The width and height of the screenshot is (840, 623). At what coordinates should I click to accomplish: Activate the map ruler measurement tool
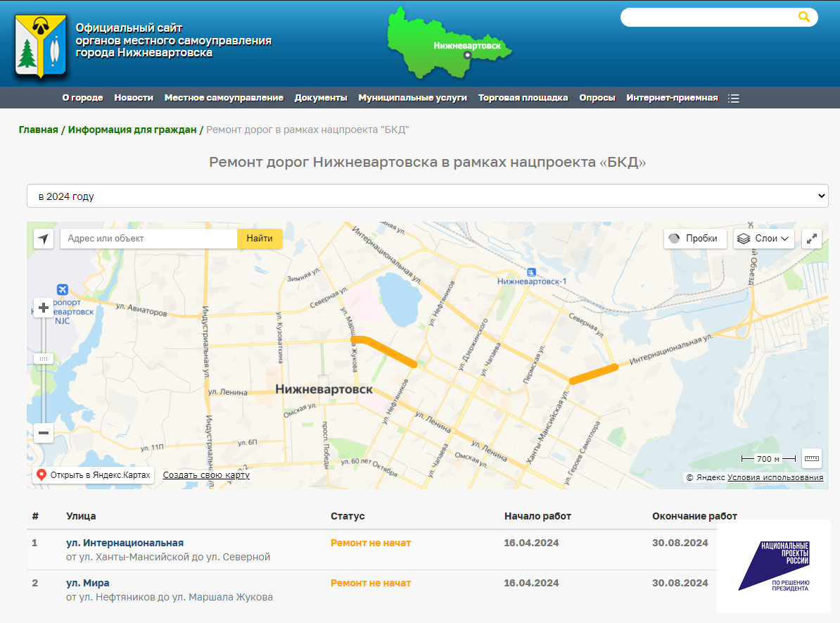[x=812, y=458]
